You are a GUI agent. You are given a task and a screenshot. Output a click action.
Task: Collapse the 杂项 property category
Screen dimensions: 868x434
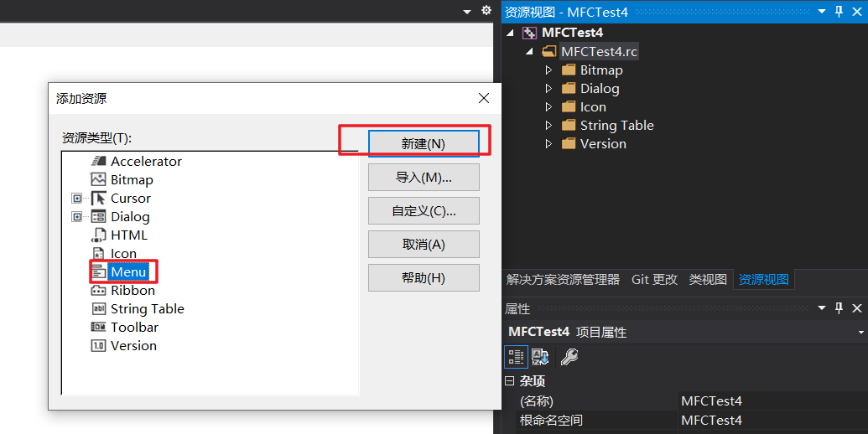click(x=509, y=381)
